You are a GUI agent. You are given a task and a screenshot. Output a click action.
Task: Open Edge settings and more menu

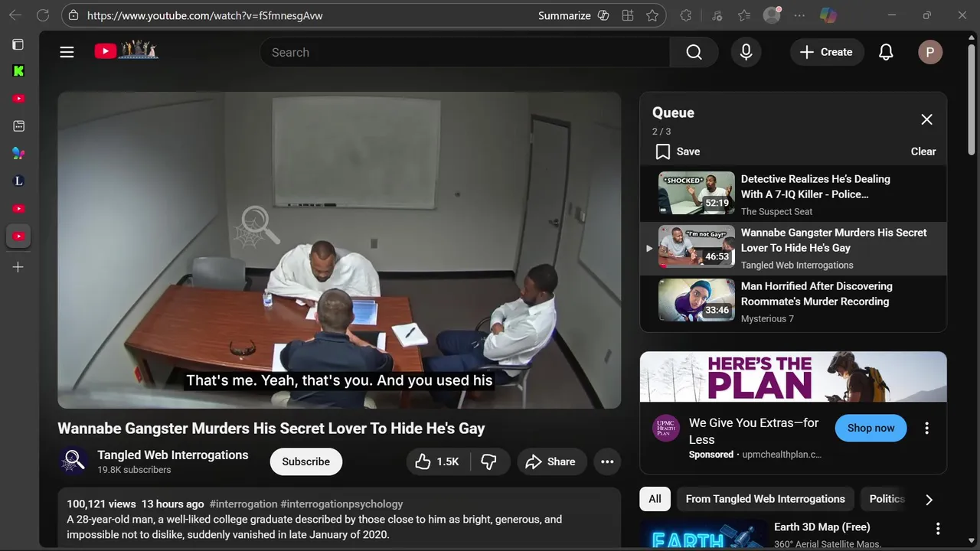point(799,15)
